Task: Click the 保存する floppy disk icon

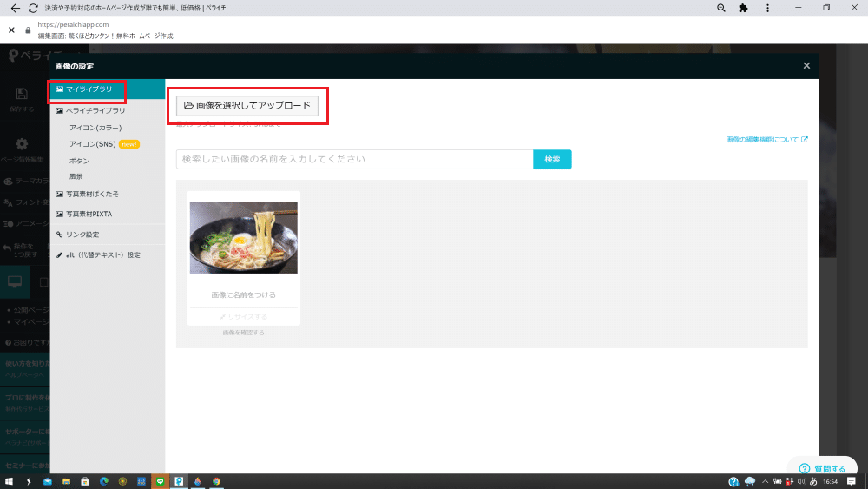Action: coord(22,94)
